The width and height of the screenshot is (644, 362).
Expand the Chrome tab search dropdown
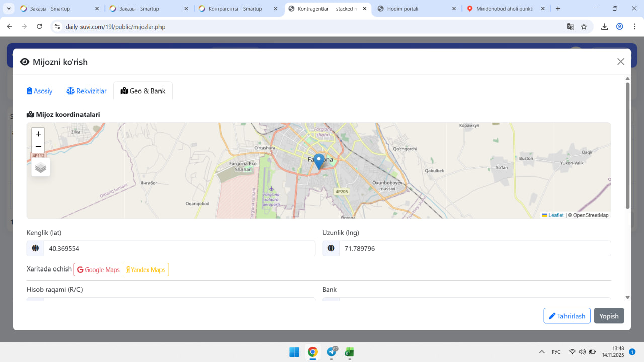pyautogui.click(x=9, y=9)
